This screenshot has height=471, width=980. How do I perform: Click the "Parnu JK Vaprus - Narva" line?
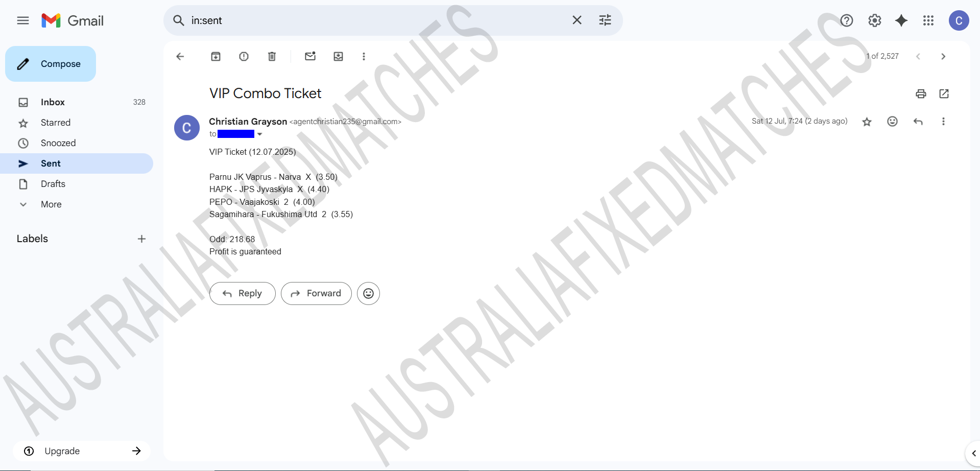pyautogui.click(x=274, y=177)
